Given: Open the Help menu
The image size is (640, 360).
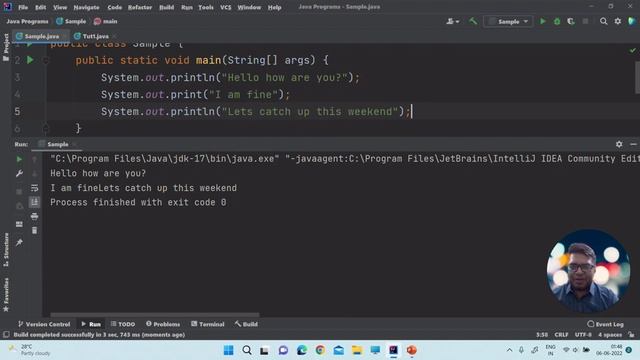Looking at the screenshot, I should tap(274, 7).
